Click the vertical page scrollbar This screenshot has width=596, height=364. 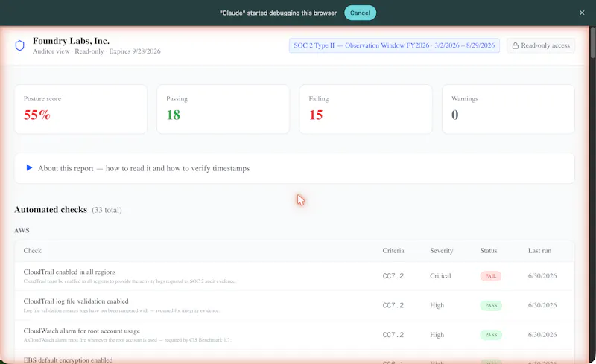[x=592, y=42]
